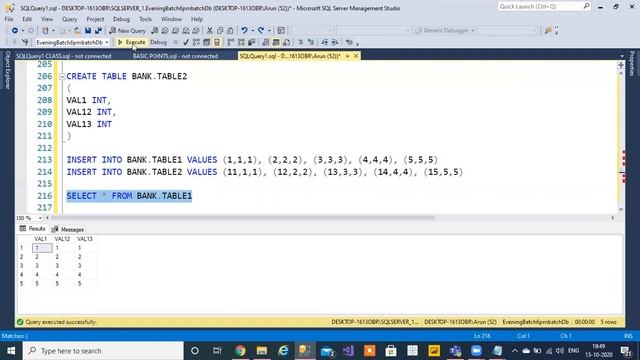Open the Query menu

click(69, 19)
